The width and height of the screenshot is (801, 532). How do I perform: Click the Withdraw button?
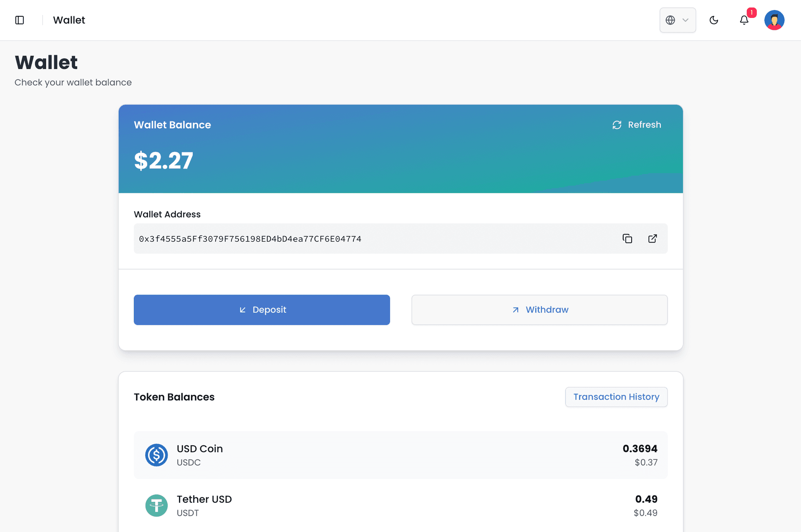539,310
